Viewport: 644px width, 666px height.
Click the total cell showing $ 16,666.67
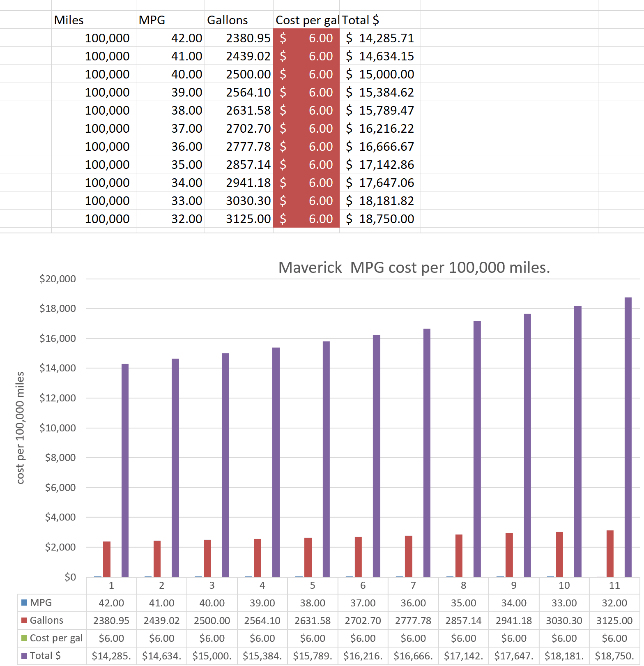click(x=380, y=146)
